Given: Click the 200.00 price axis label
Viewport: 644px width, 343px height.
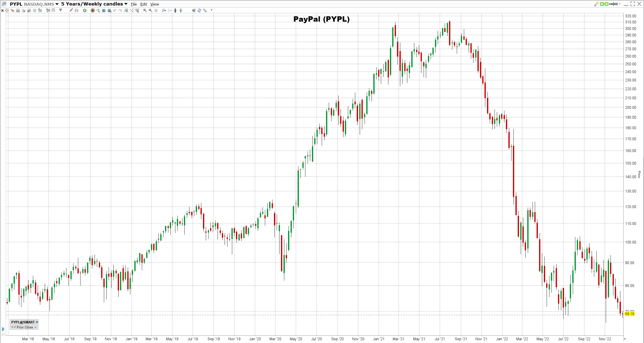Looking at the screenshot, I should (631, 108).
